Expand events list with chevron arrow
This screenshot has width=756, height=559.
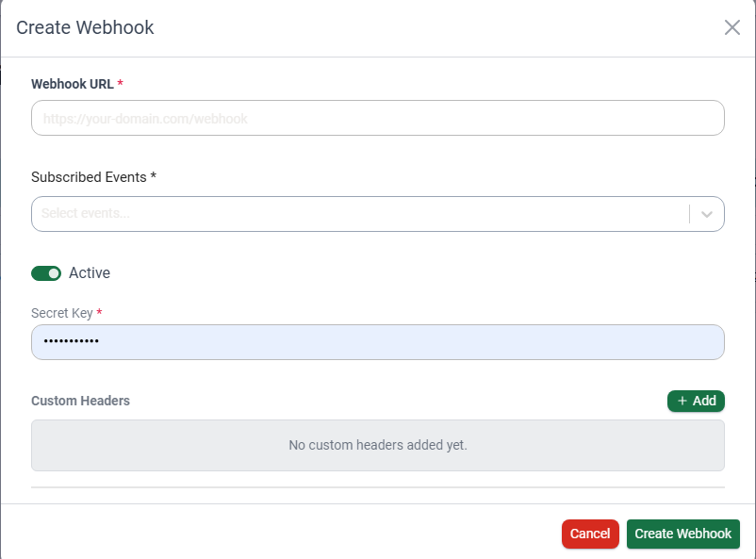click(x=707, y=214)
